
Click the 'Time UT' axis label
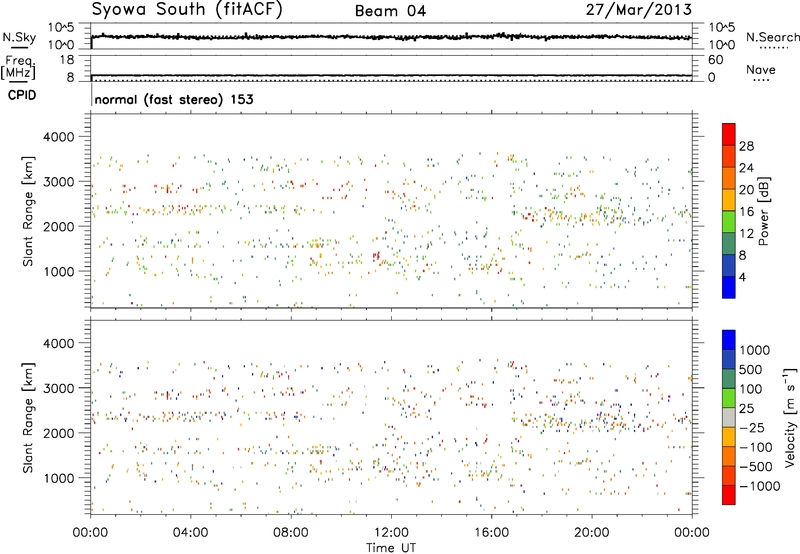coord(391,548)
